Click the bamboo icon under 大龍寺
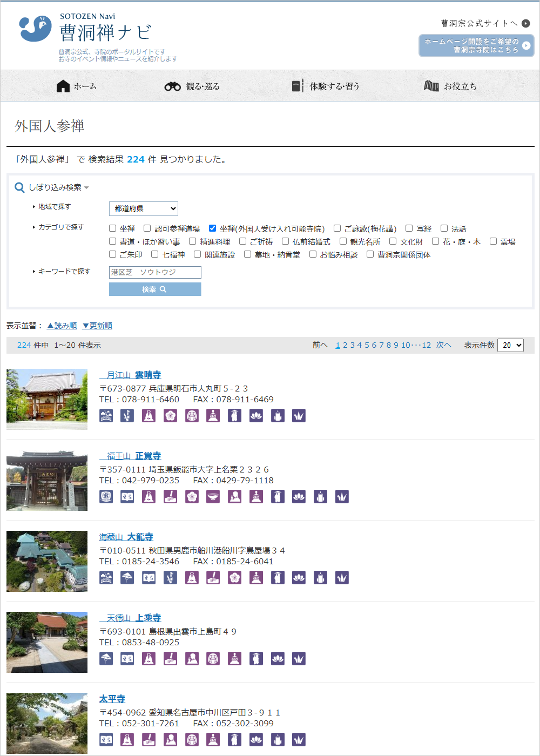Screen dimensions: 540x756 point(170,577)
